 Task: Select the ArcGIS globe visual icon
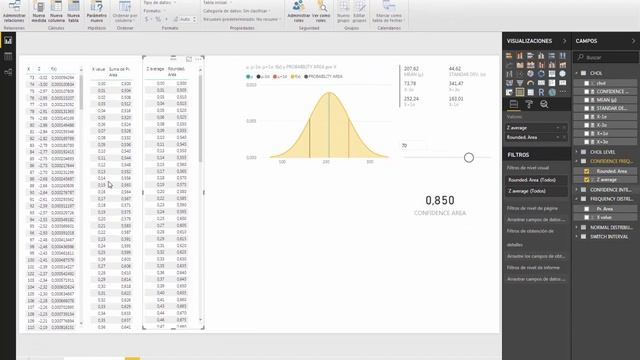pos(552,93)
